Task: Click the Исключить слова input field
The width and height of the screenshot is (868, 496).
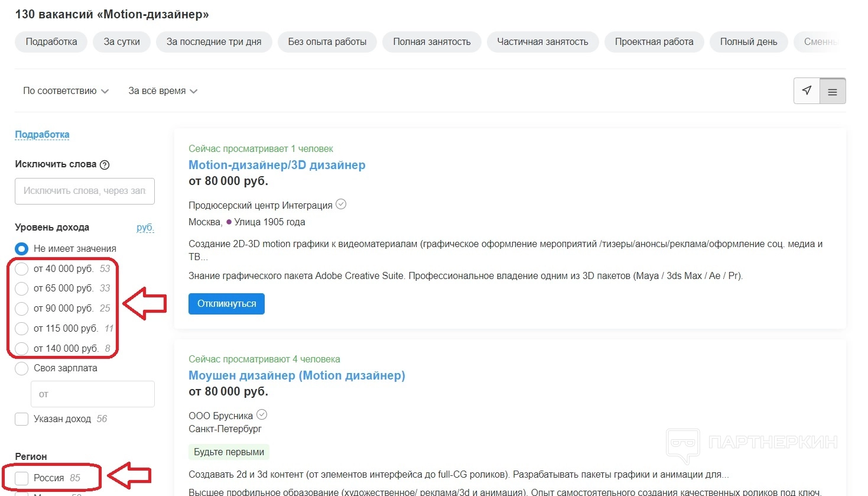Action: (x=84, y=191)
